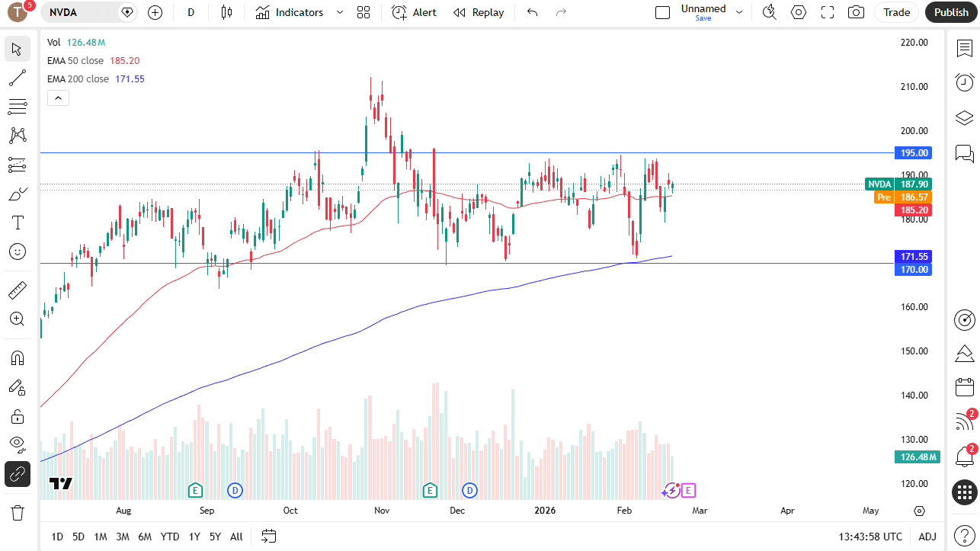Remove objects with the trash icon

tap(18, 512)
